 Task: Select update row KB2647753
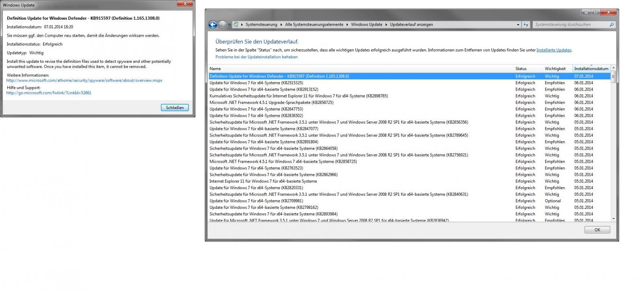point(409,109)
